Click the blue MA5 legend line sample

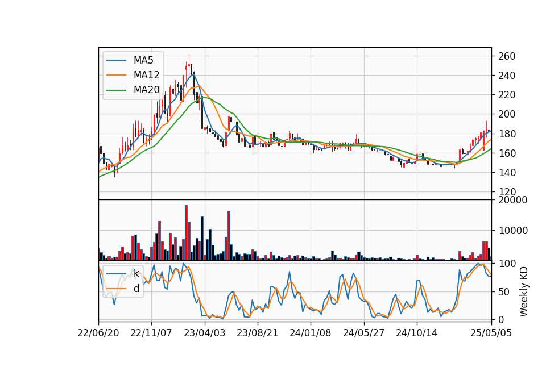point(116,60)
